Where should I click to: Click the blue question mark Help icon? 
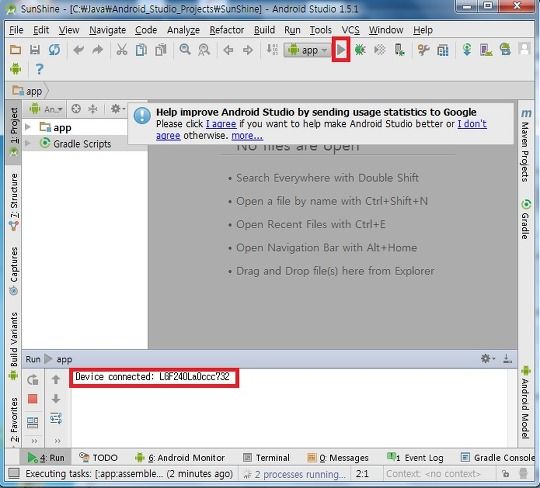pyautogui.click(x=39, y=69)
